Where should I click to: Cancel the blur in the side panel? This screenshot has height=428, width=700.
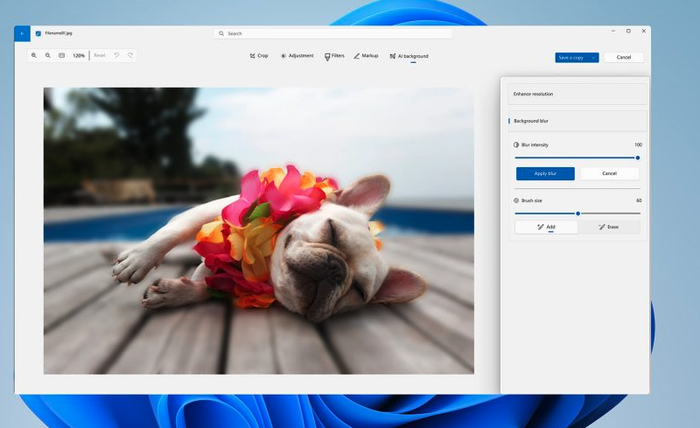pos(609,174)
